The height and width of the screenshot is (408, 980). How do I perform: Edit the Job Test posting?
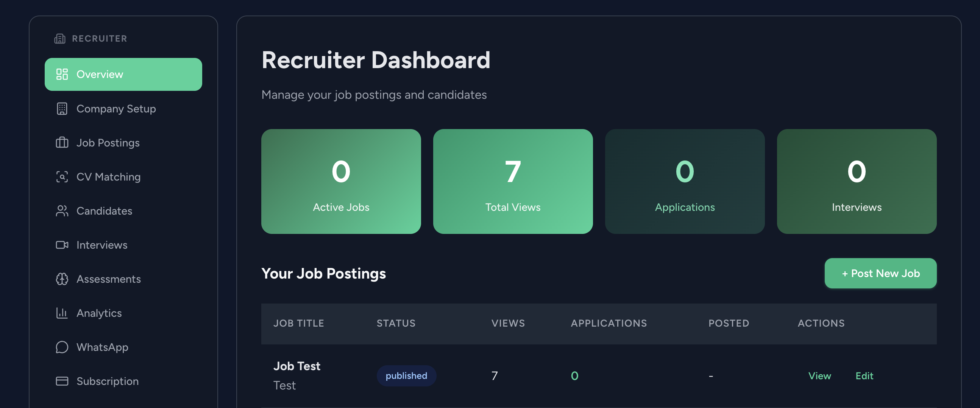864,376
